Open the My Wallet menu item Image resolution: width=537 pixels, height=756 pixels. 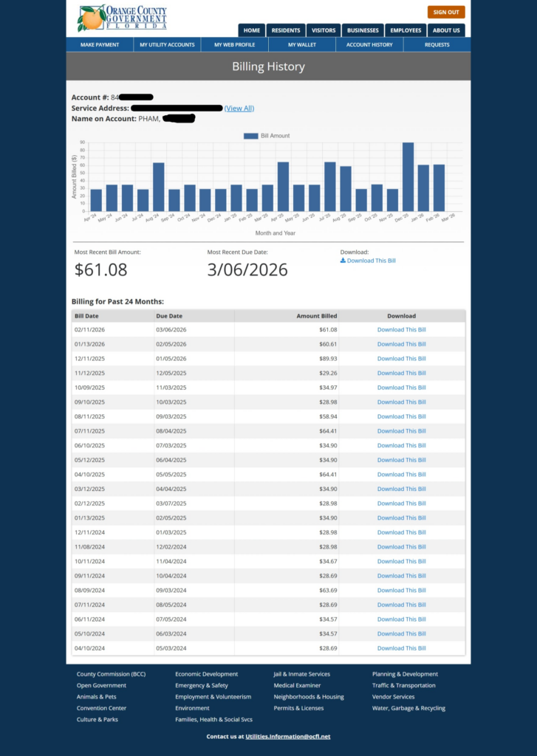pos(301,45)
